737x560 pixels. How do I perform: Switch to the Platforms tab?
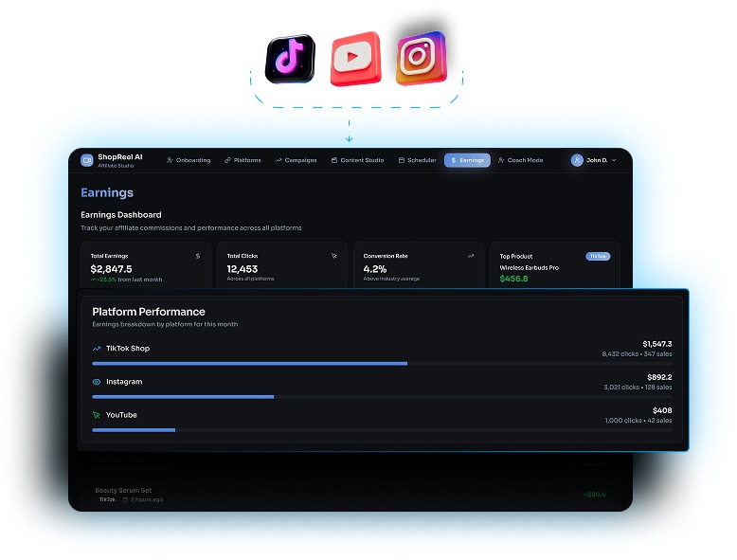243,160
